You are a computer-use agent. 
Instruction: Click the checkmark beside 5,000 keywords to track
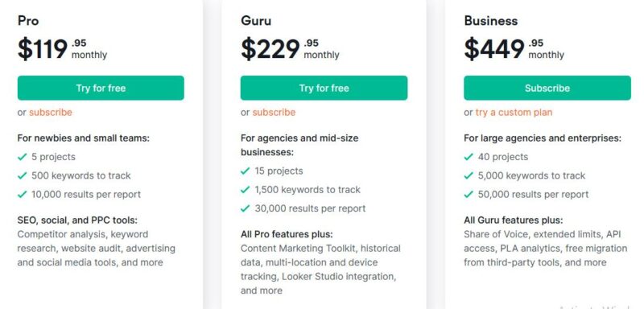pos(469,175)
